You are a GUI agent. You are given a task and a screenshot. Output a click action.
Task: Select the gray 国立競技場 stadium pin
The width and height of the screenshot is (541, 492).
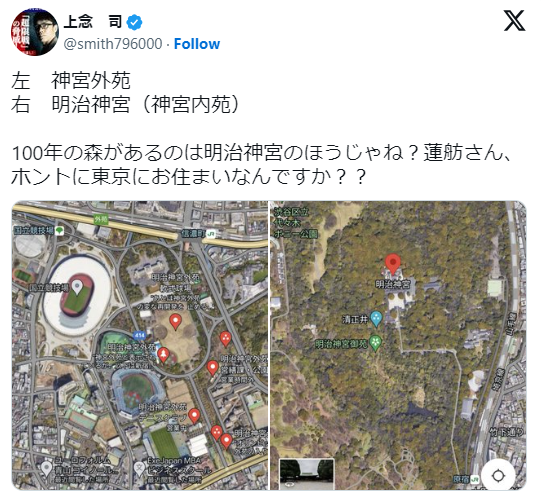pos(77,287)
